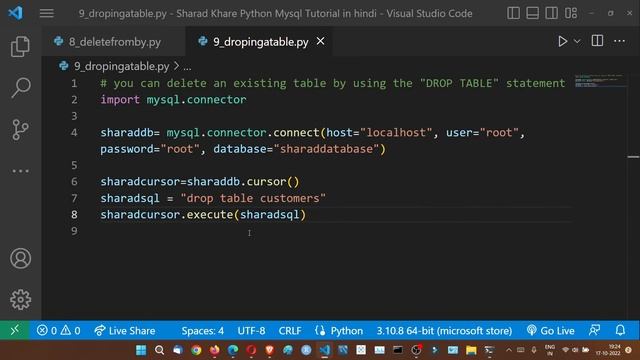Select Python interpreter 3.10.8 64-bit
Image resolution: width=640 pixels, height=360 pixels.
click(444, 330)
